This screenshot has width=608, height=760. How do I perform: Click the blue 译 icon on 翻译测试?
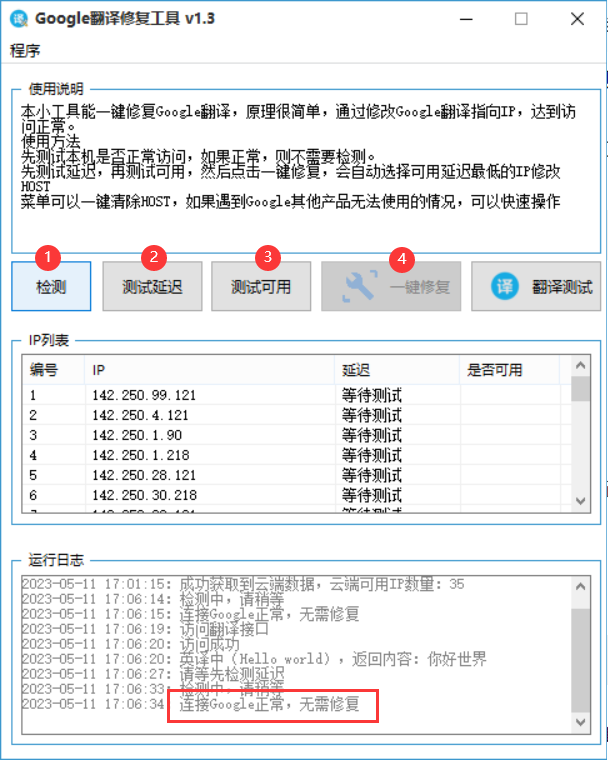(504, 286)
